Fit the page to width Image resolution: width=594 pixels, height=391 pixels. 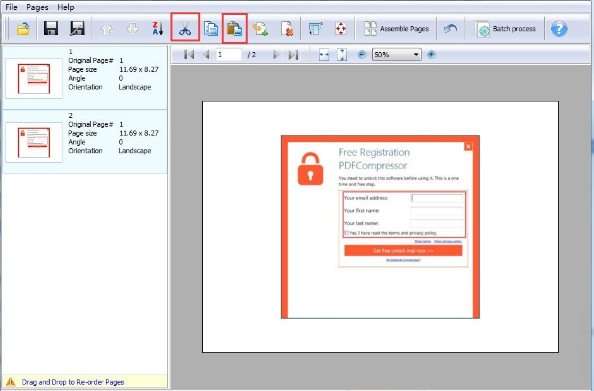[324, 55]
